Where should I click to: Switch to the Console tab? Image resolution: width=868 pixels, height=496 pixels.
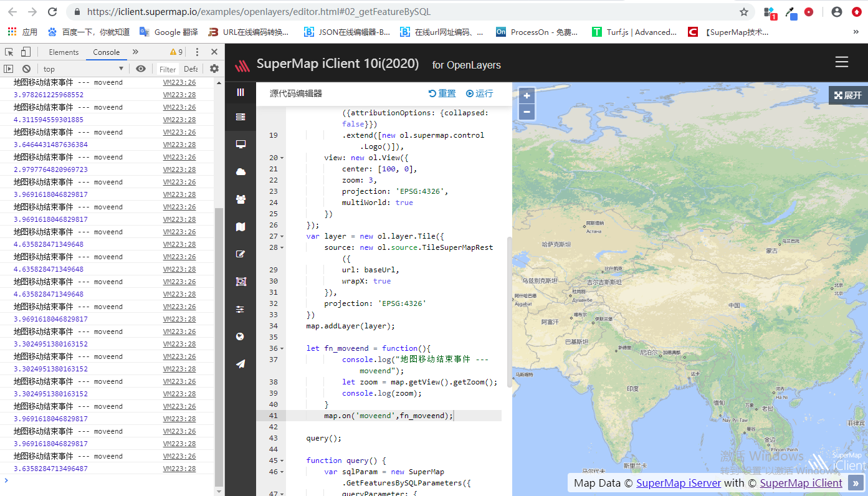point(107,52)
